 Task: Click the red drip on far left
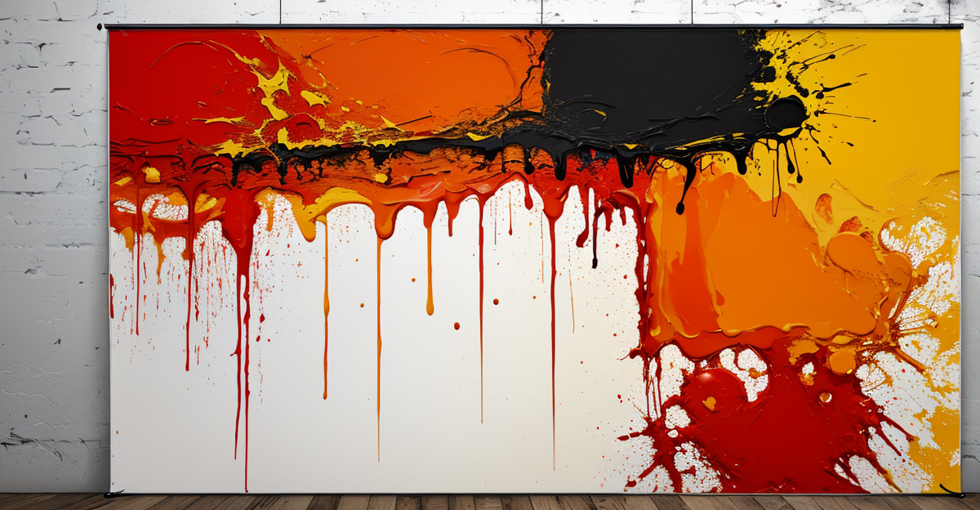114,270
